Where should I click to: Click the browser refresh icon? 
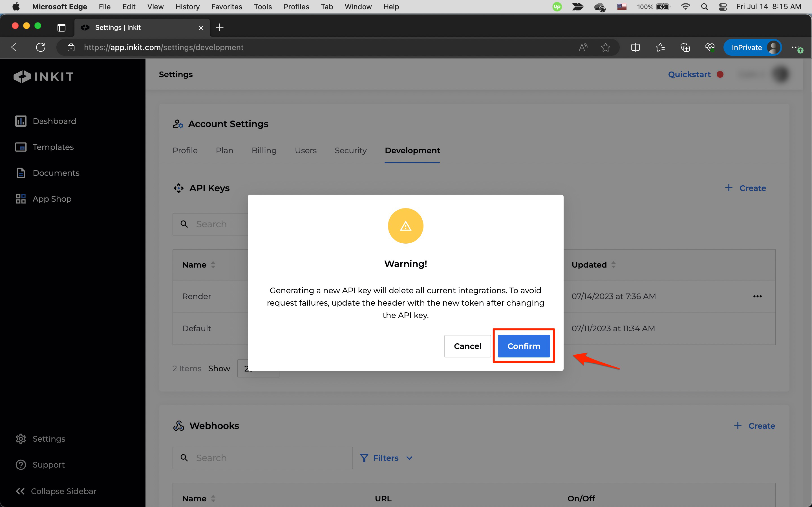(x=41, y=47)
